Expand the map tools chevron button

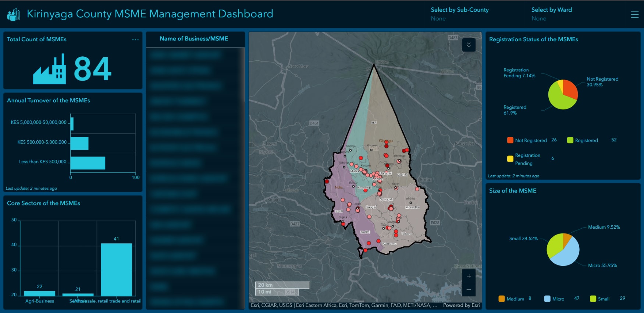pyautogui.click(x=469, y=45)
